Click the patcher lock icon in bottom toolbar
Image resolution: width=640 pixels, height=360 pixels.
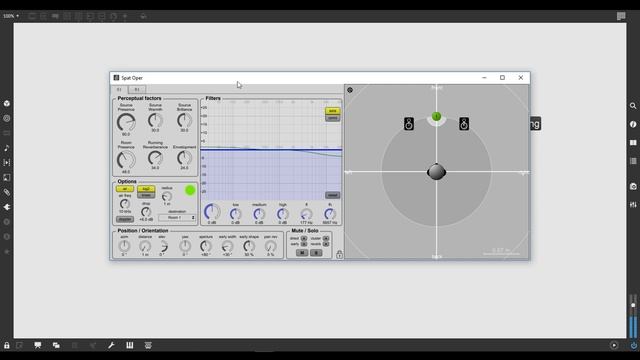click(x=7, y=345)
